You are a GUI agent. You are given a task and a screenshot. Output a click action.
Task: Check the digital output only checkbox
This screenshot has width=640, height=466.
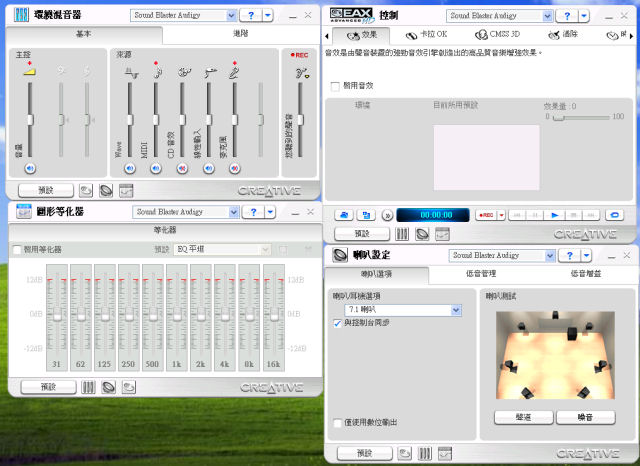[x=338, y=423]
